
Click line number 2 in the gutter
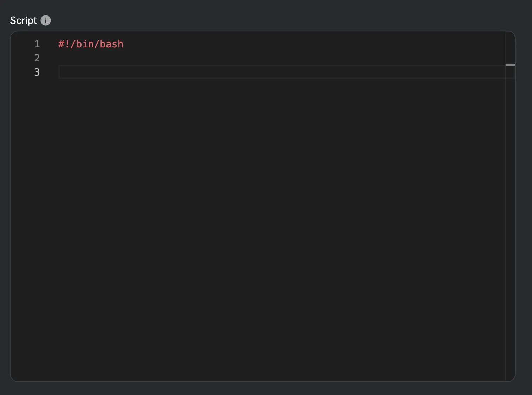click(x=37, y=58)
